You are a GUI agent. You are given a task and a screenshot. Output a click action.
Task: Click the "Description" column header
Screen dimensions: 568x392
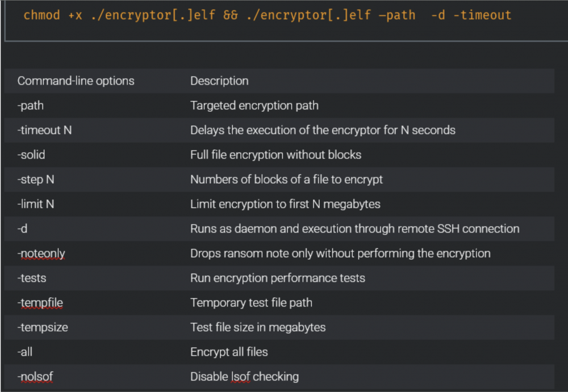click(x=219, y=81)
